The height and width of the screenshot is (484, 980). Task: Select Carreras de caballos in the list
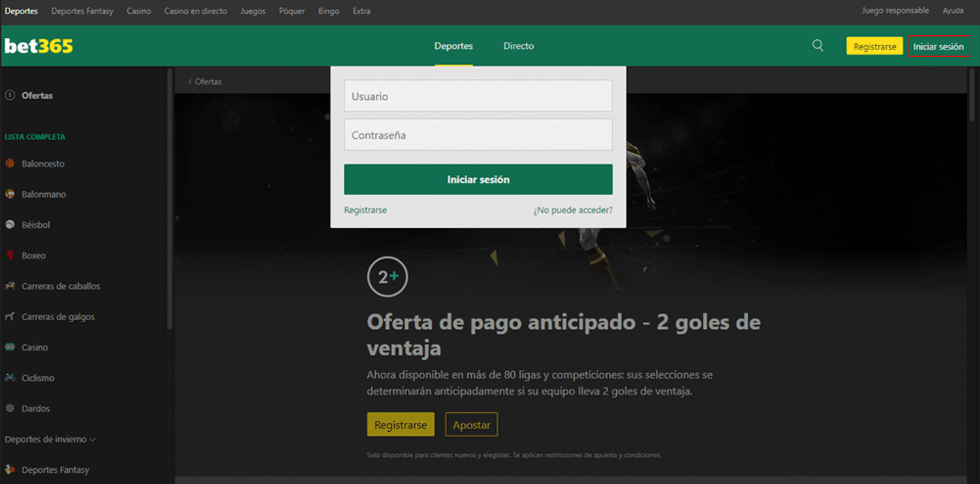coord(61,286)
